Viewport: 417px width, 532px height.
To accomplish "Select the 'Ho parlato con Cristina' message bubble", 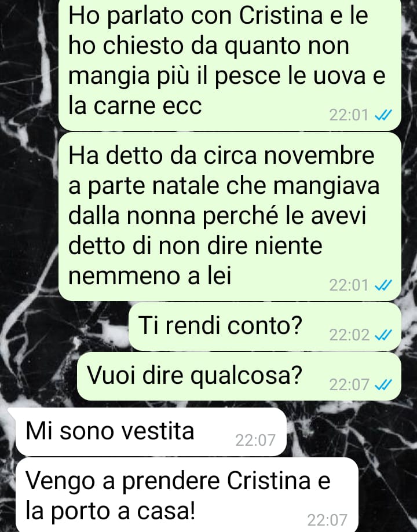I will coord(230,64).
